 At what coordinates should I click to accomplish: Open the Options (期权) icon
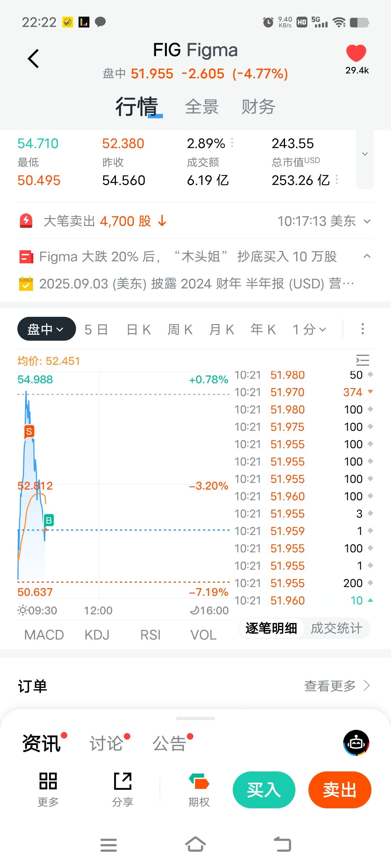tap(199, 789)
